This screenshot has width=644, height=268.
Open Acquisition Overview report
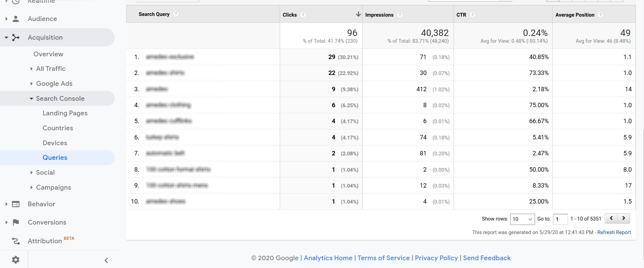[48, 54]
